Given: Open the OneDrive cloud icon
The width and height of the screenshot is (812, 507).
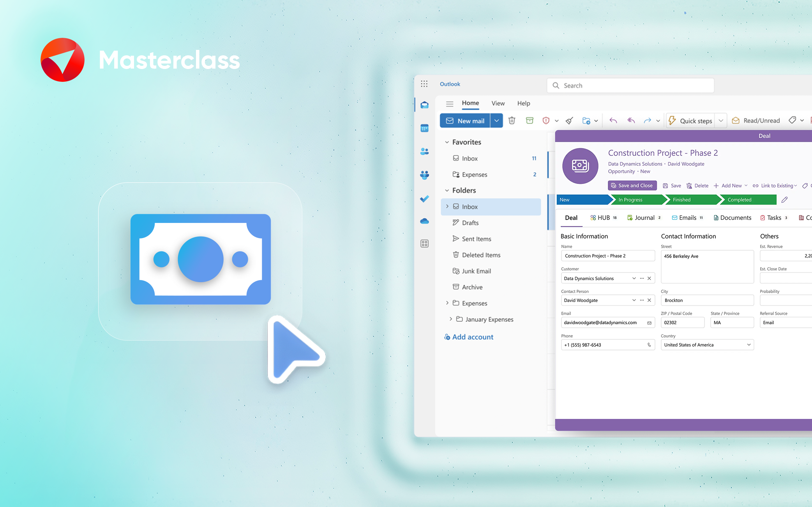Looking at the screenshot, I should tap(424, 221).
